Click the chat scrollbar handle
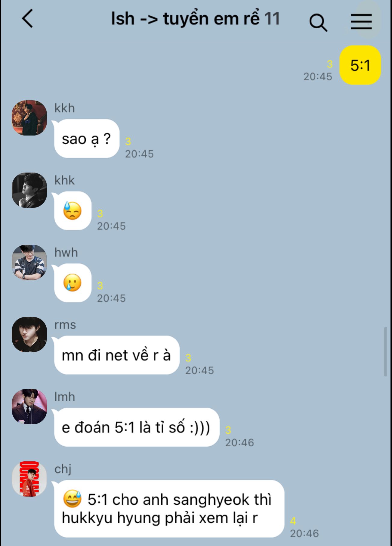This screenshot has width=392, height=546. (x=386, y=351)
